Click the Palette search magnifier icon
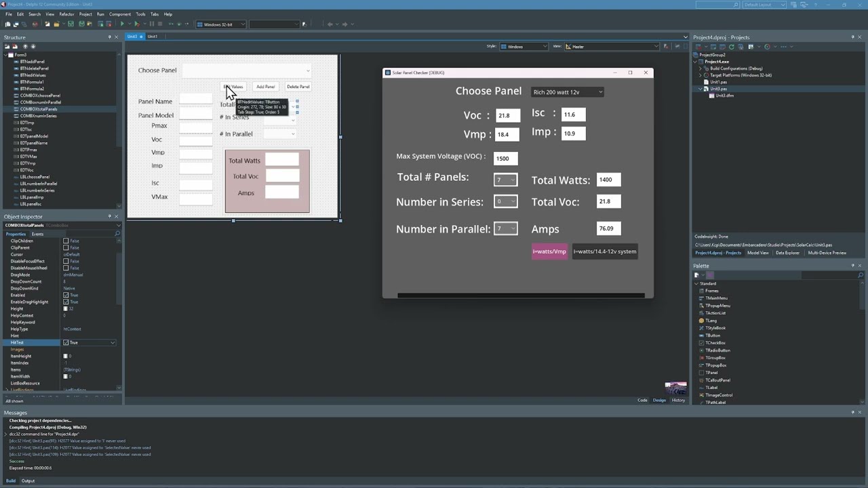Viewport: 868px width, 488px height. tap(861, 275)
